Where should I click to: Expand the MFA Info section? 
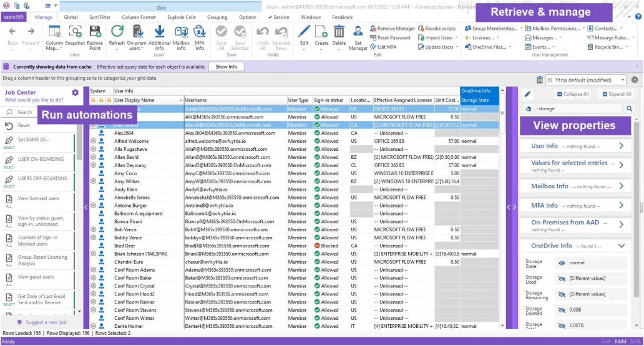(x=622, y=205)
